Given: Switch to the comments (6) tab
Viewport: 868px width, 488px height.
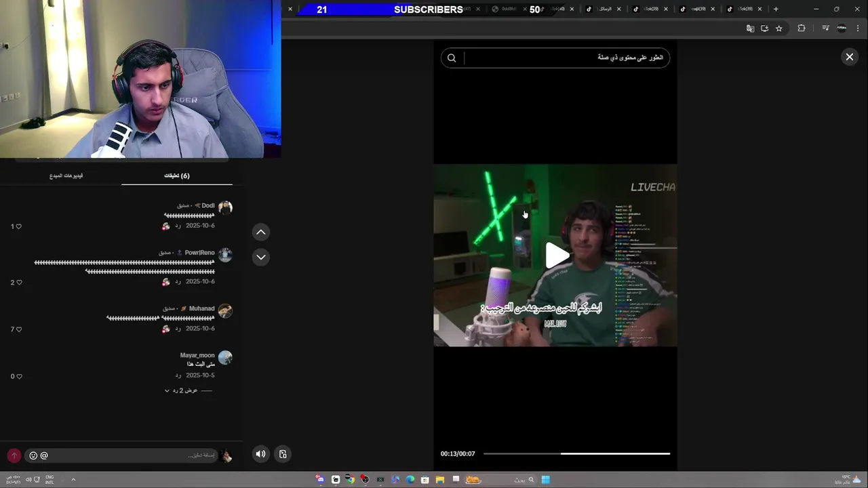Looking at the screenshot, I should [177, 176].
